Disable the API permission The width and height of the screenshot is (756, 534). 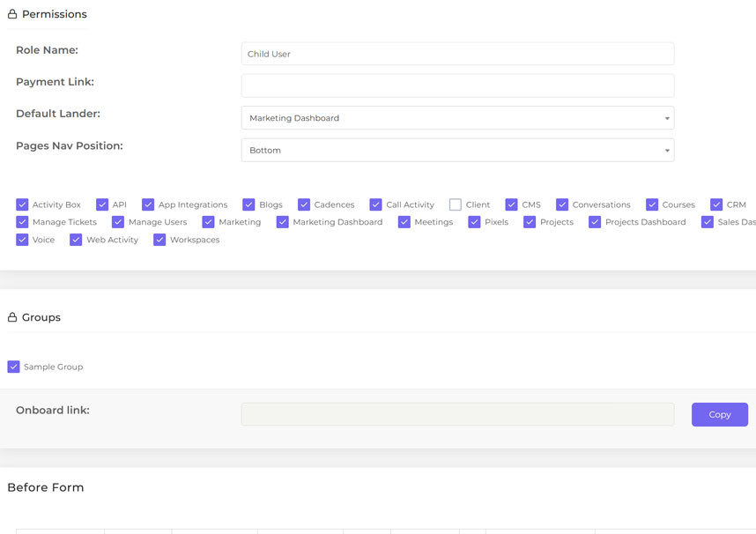coord(103,204)
